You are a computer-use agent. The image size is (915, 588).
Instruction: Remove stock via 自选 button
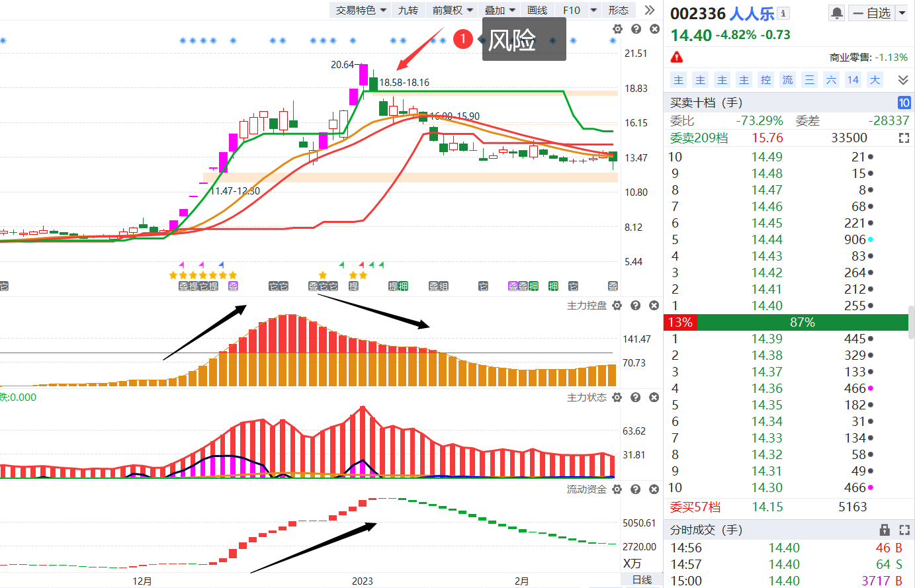pyautogui.click(x=871, y=13)
